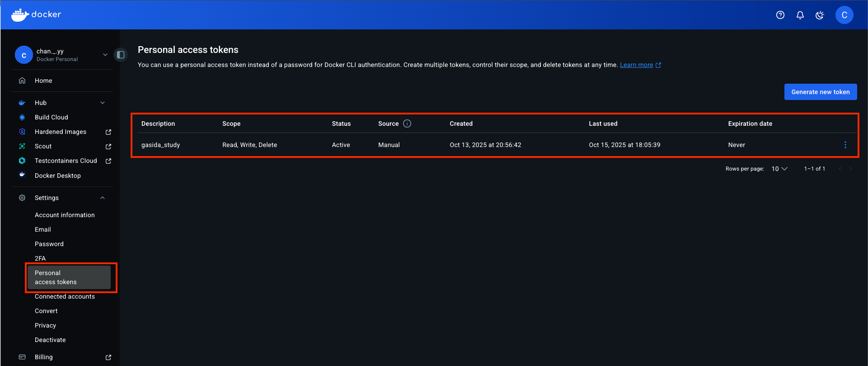868x366 pixels.
Task: Click the Docker Desktop icon
Action: 22,175
